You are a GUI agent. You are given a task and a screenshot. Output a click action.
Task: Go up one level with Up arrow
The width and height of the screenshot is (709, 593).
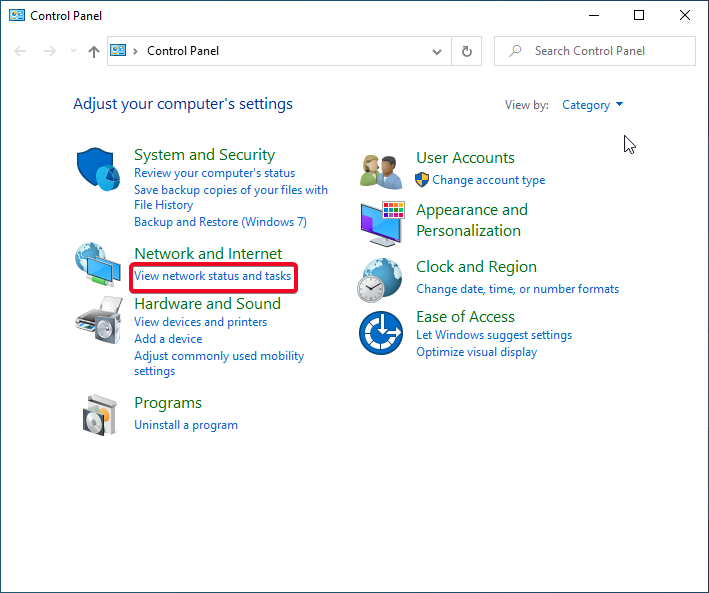pos(94,51)
